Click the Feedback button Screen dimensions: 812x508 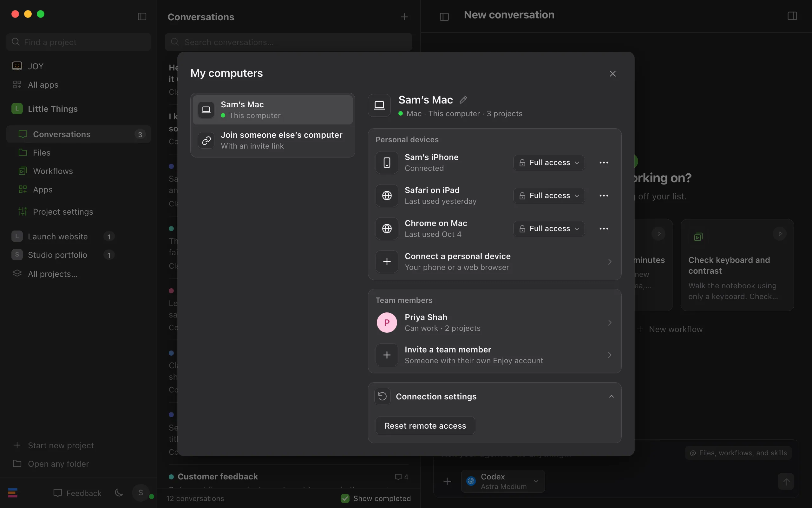click(x=77, y=493)
